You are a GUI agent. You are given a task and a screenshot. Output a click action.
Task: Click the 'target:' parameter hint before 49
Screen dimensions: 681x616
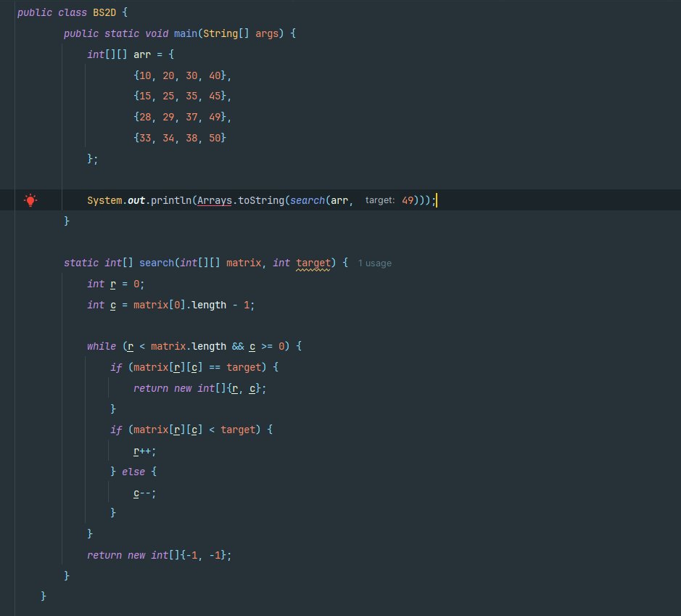[x=380, y=200]
